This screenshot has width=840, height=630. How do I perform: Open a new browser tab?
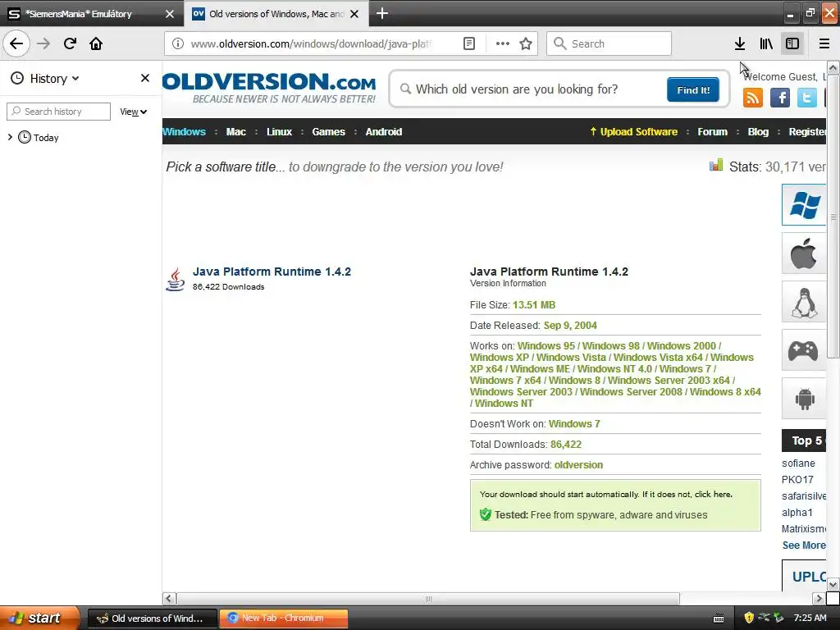[382, 13]
